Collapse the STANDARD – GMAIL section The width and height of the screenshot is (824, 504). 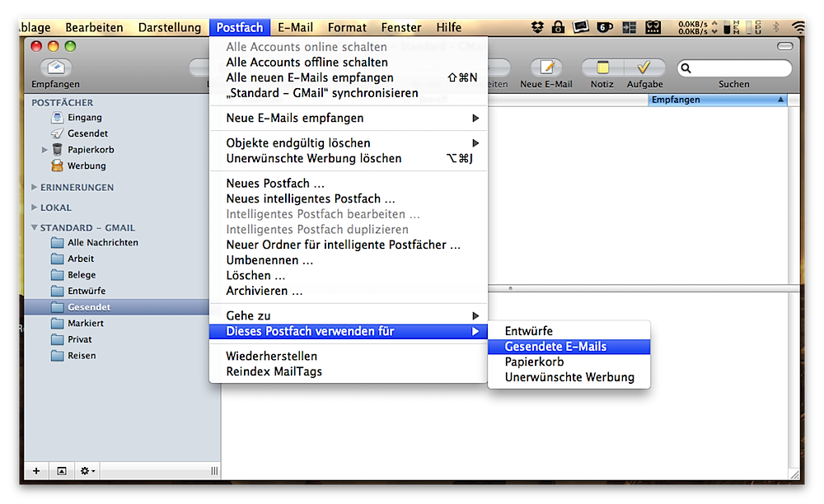[x=35, y=227]
